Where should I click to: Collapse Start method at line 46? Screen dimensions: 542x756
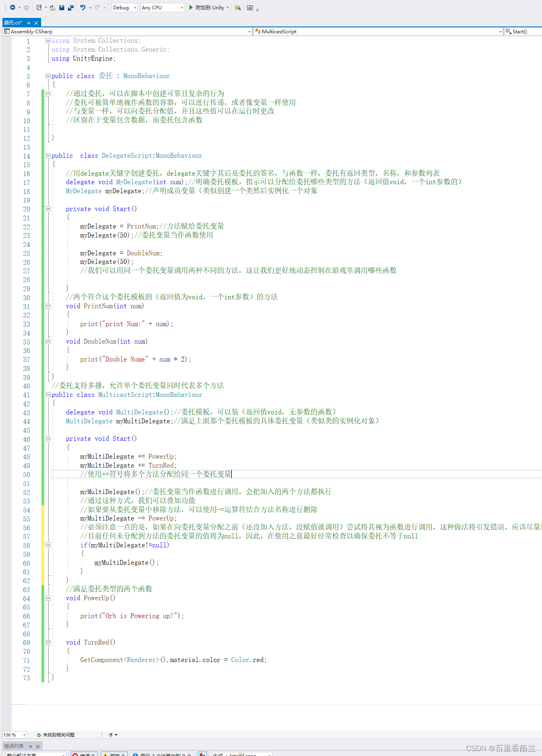tap(48, 439)
